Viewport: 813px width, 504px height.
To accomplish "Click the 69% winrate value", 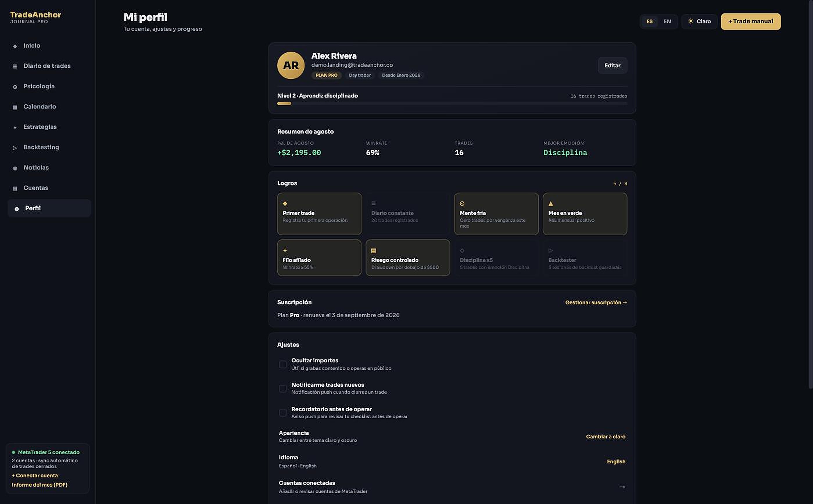I will [372, 152].
